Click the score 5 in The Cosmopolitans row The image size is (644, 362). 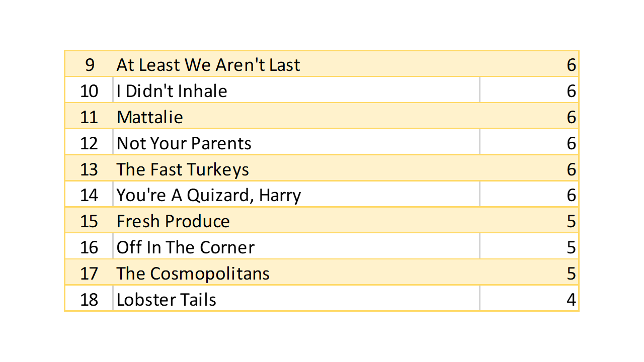point(571,274)
